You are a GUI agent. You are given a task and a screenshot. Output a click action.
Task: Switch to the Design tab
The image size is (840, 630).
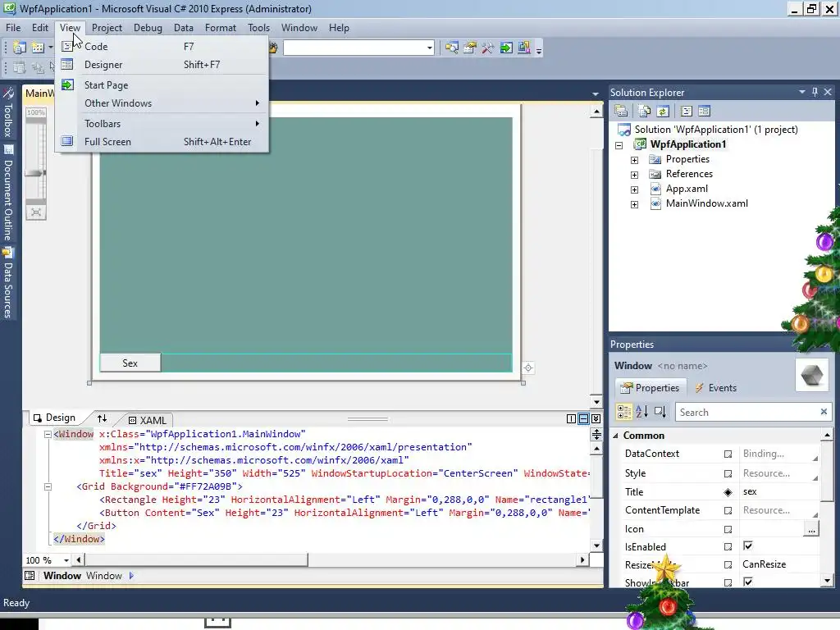54,418
